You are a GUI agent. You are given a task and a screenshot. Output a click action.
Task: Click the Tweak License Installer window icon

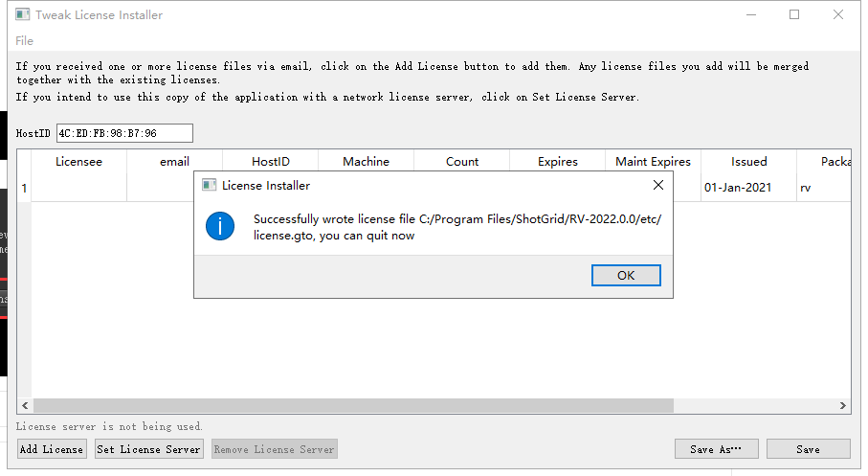(23, 15)
